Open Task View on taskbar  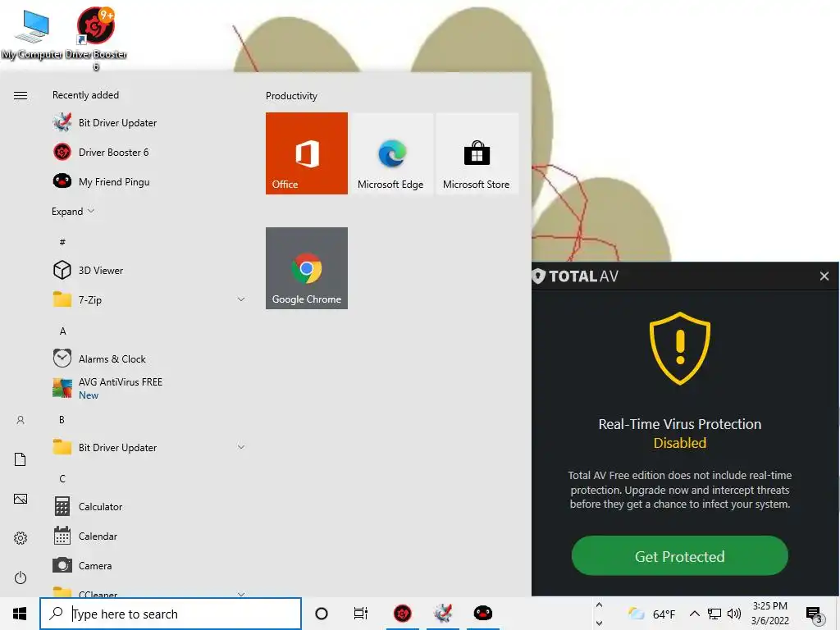click(x=361, y=614)
